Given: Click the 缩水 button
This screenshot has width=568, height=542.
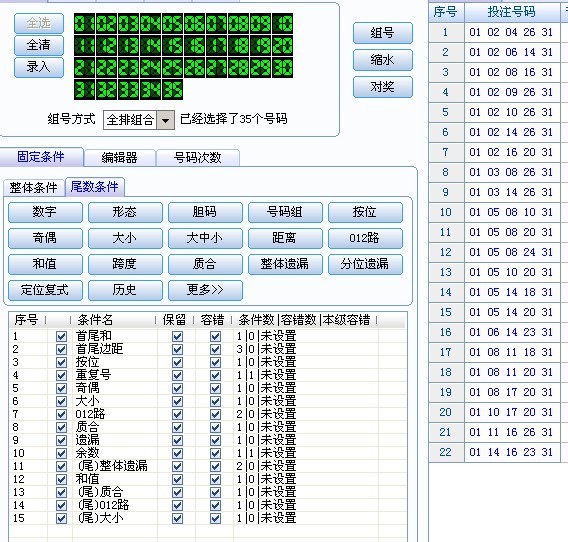Looking at the screenshot, I should (383, 60).
